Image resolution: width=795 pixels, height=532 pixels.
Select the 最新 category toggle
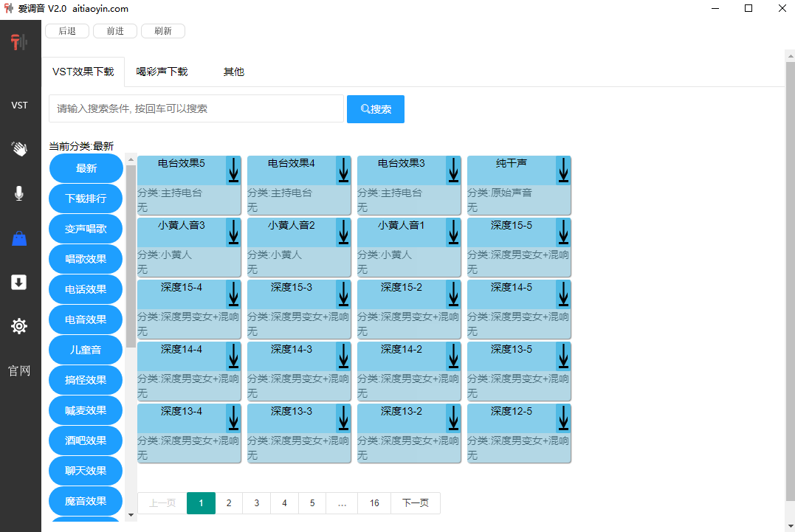coord(86,168)
